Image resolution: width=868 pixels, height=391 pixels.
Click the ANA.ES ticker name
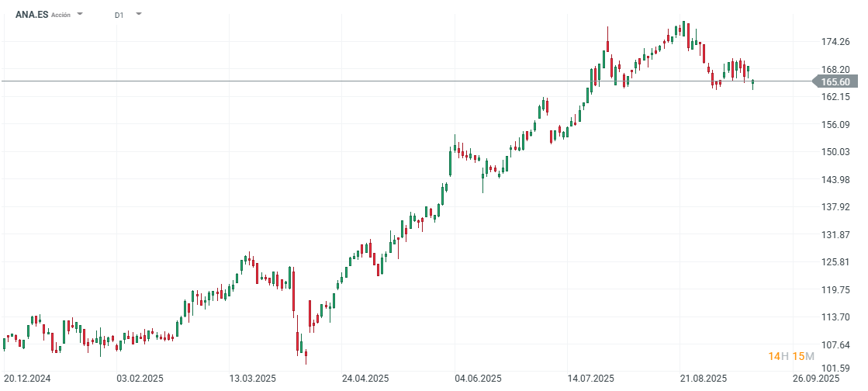(32, 15)
